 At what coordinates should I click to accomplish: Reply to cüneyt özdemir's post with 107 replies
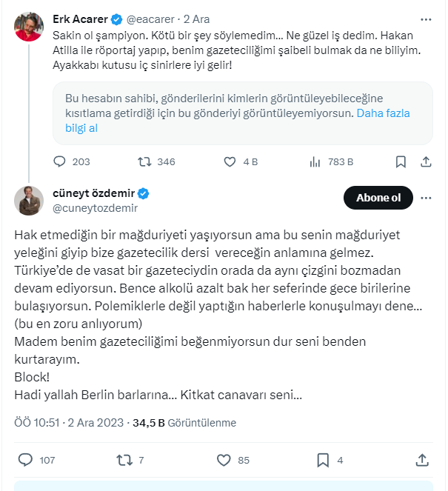pos(25,460)
